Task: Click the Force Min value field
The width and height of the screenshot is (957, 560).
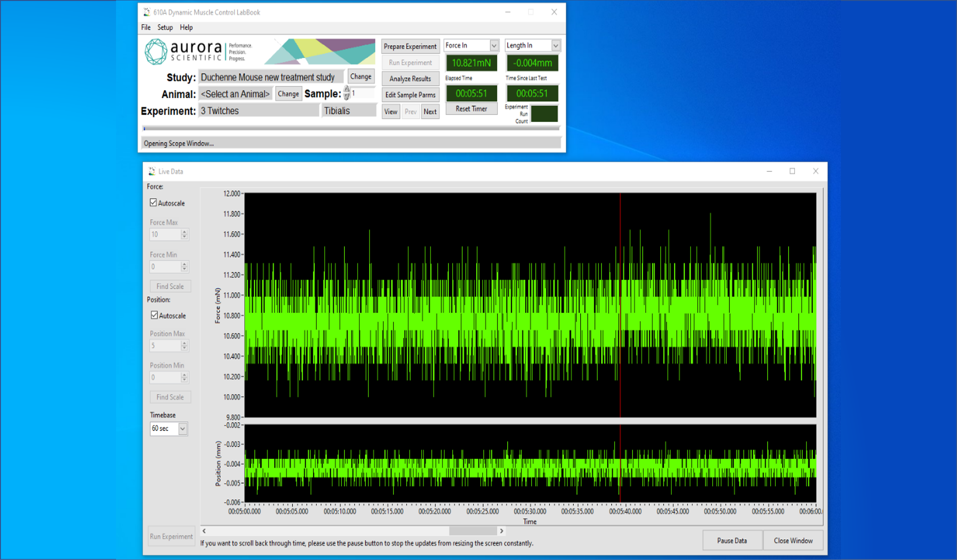Action: click(x=165, y=267)
